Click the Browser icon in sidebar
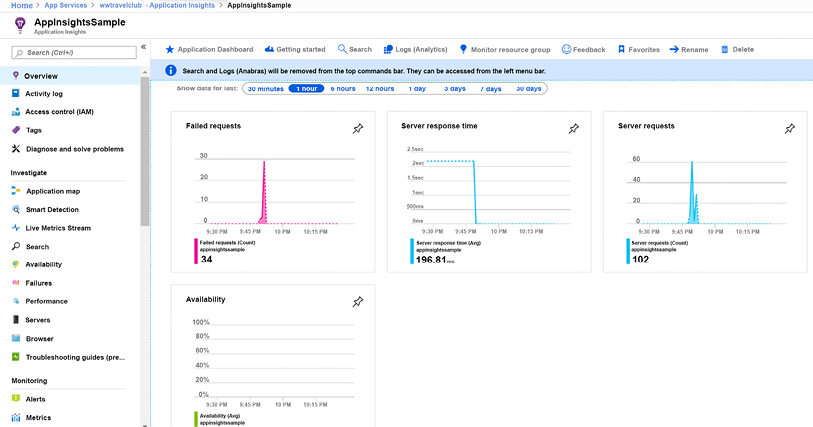The height and width of the screenshot is (427, 813). 16,338
